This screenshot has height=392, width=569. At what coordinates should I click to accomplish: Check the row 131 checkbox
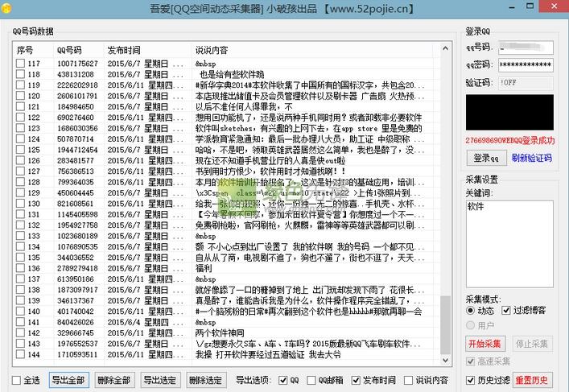tap(20, 214)
